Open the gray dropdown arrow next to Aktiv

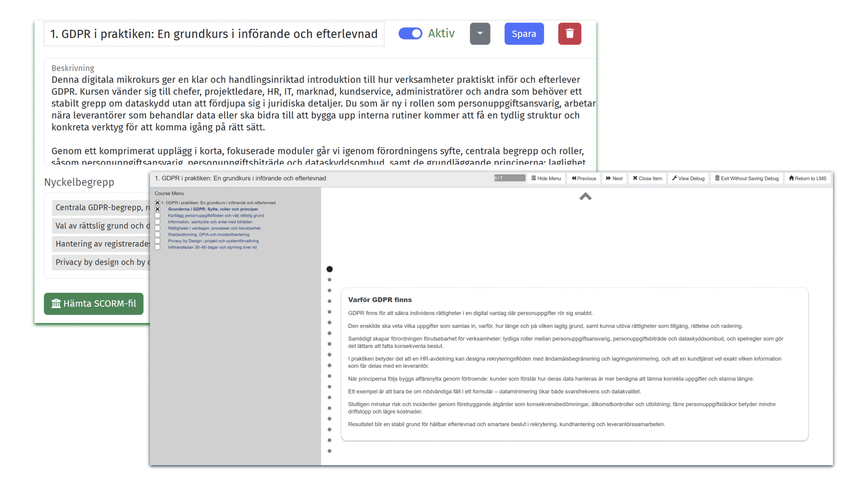[x=480, y=34]
